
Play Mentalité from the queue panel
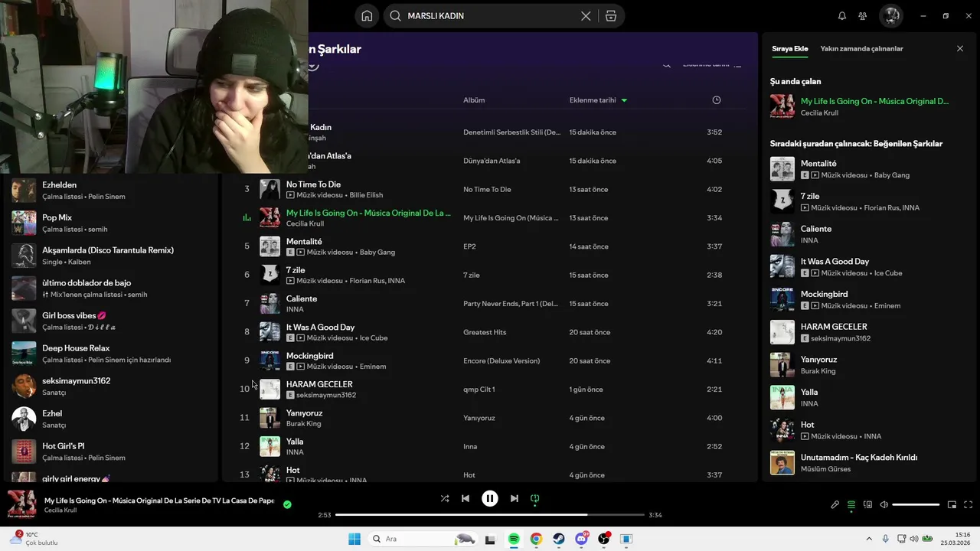[869, 169]
